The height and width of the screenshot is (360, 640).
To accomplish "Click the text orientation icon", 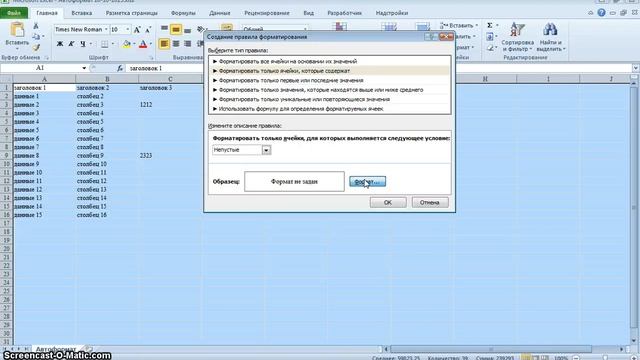I will tap(200, 29).
